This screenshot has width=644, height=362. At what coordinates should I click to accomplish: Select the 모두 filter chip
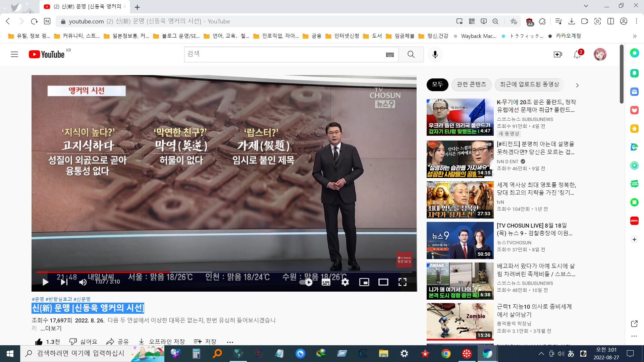point(437,84)
